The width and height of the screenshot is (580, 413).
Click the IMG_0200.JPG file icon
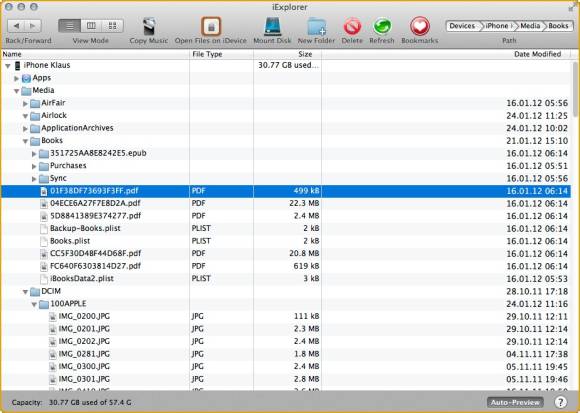[53, 317]
